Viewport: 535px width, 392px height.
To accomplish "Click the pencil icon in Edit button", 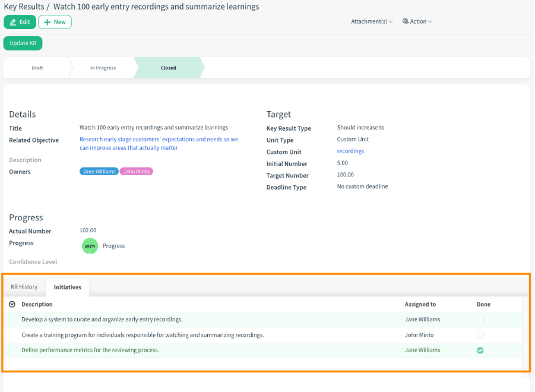I will pyautogui.click(x=13, y=22).
